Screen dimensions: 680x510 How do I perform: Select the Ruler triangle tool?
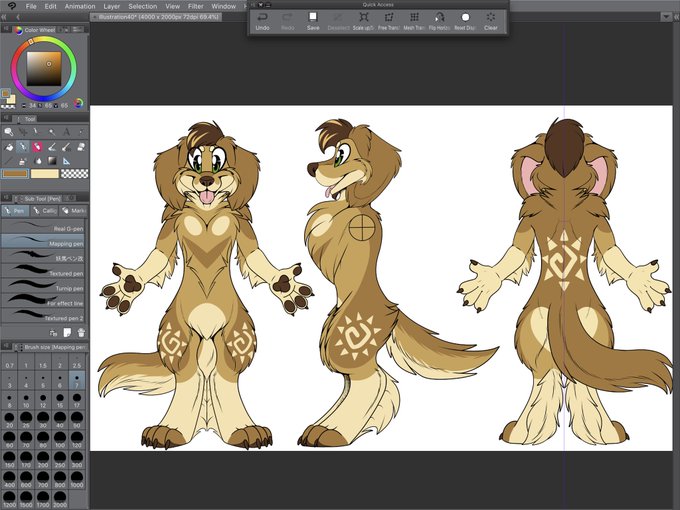point(66,161)
